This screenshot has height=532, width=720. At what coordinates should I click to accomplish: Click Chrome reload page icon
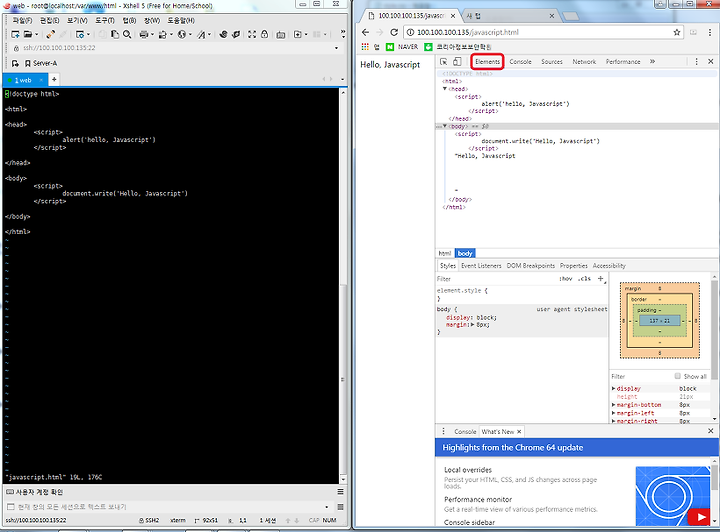point(394,32)
